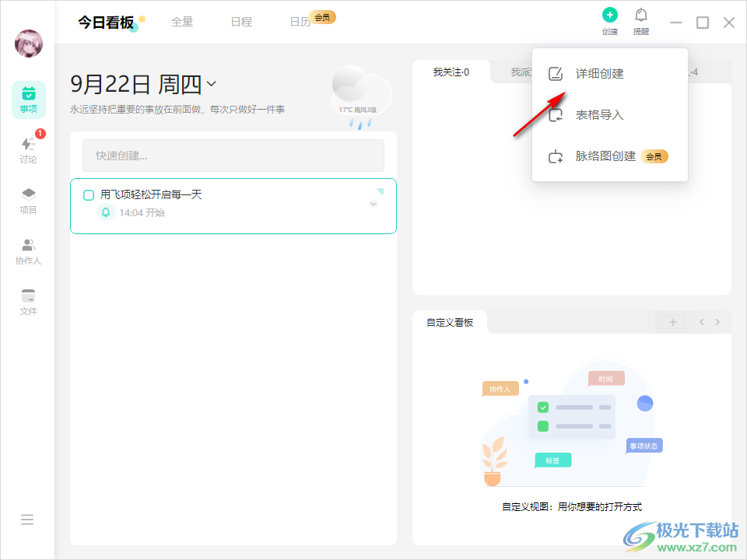The height and width of the screenshot is (560, 747).
Task: Open 提醒 via the bell icon
Action: (641, 14)
